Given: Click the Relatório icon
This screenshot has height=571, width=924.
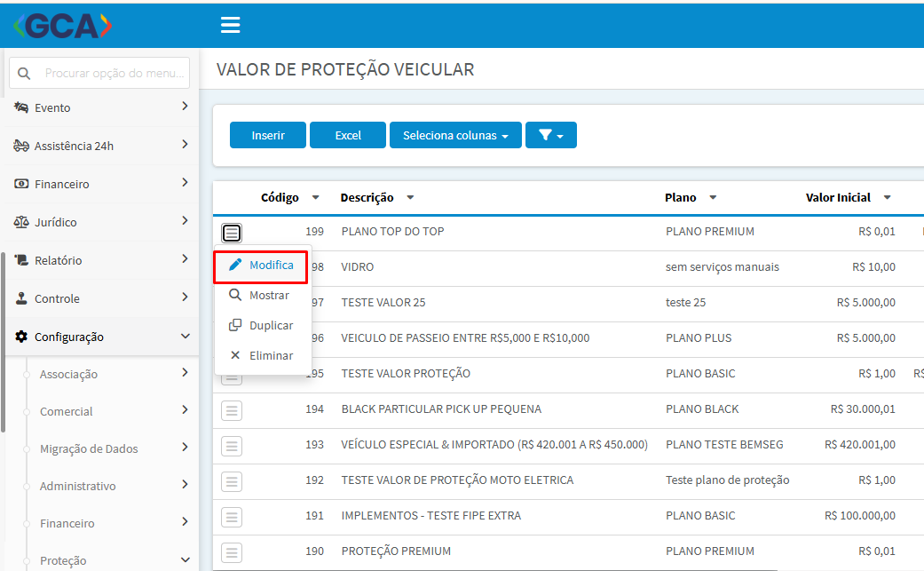Looking at the screenshot, I should click(21, 260).
